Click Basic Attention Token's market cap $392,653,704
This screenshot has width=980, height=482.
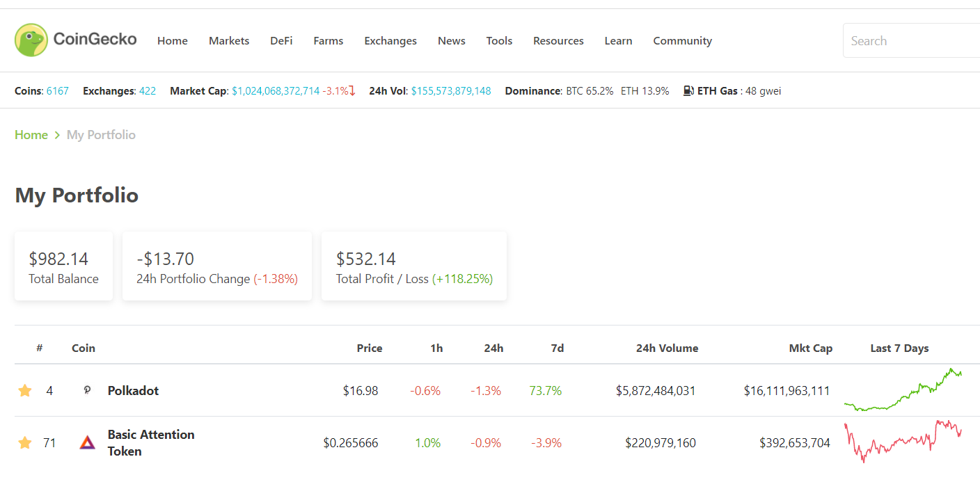(x=795, y=443)
